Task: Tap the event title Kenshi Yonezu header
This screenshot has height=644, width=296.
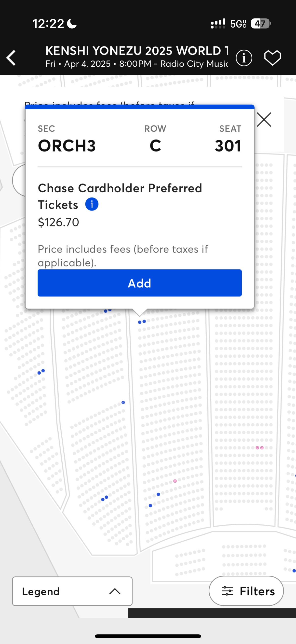Action: [x=137, y=51]
